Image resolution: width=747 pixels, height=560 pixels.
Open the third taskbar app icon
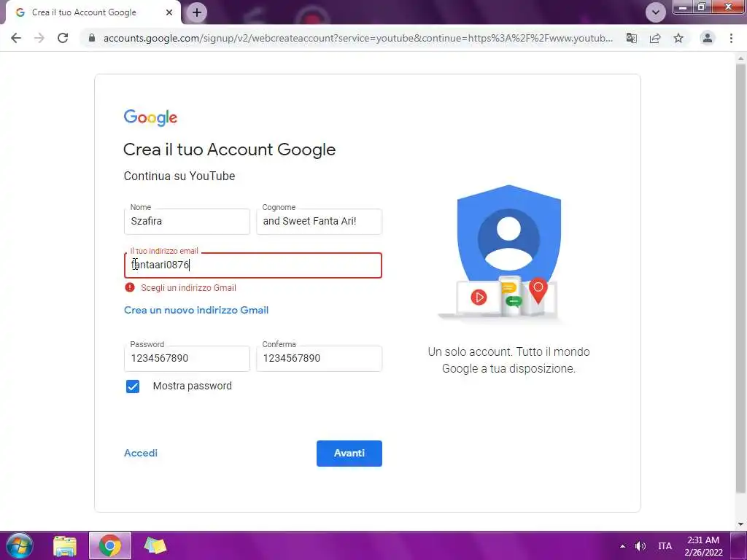(x=155, y=545)
